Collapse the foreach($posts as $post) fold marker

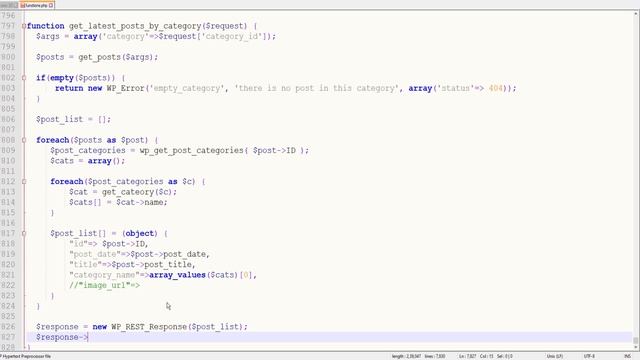pyautogui.click(x=24, y=140)
